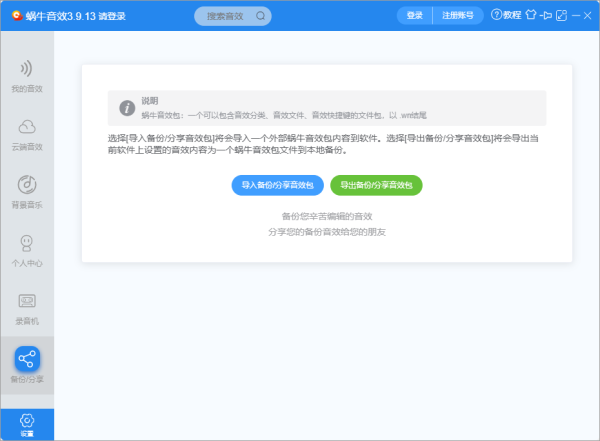Click the 说明 heading text
Viewport: 600px width, 441px height.
150,101
